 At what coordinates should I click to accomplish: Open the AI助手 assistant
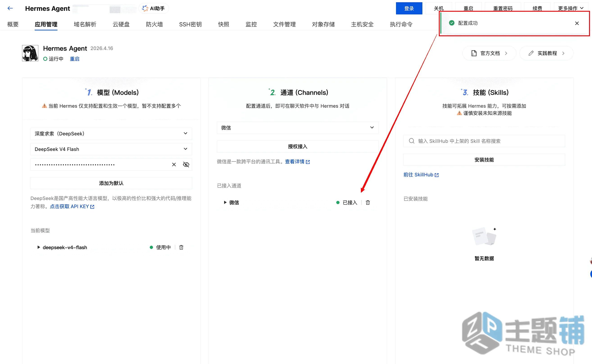[x=154, y=8]
